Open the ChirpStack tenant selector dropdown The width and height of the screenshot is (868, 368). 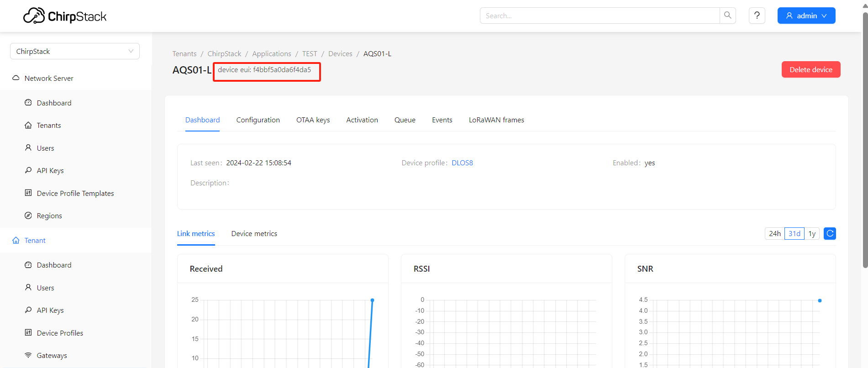click(x=75, y=51)
